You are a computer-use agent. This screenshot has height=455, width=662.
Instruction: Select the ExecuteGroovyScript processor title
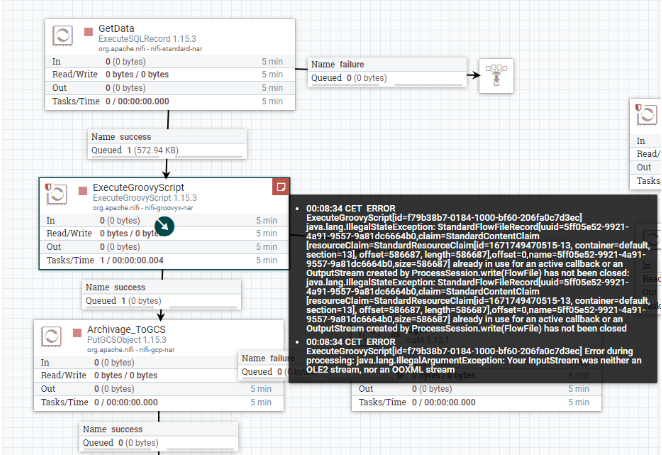(138, 187)
